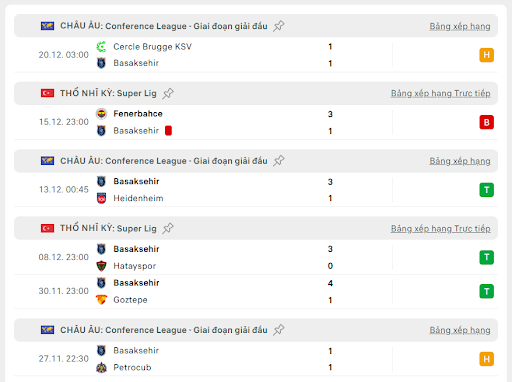The width and height of the screenshot is (512, 382).
Task: Click the Goztepe club crest
Action: (x=101, y=300)
